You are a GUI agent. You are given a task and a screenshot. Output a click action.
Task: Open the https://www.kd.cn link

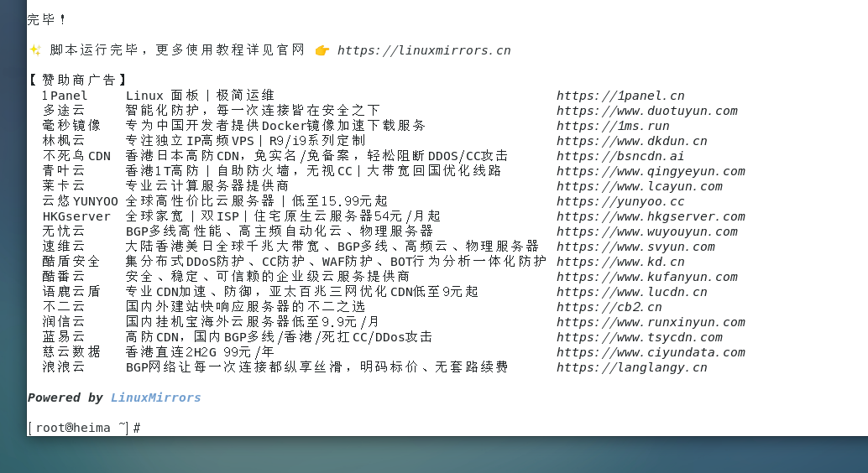(620, 262)
